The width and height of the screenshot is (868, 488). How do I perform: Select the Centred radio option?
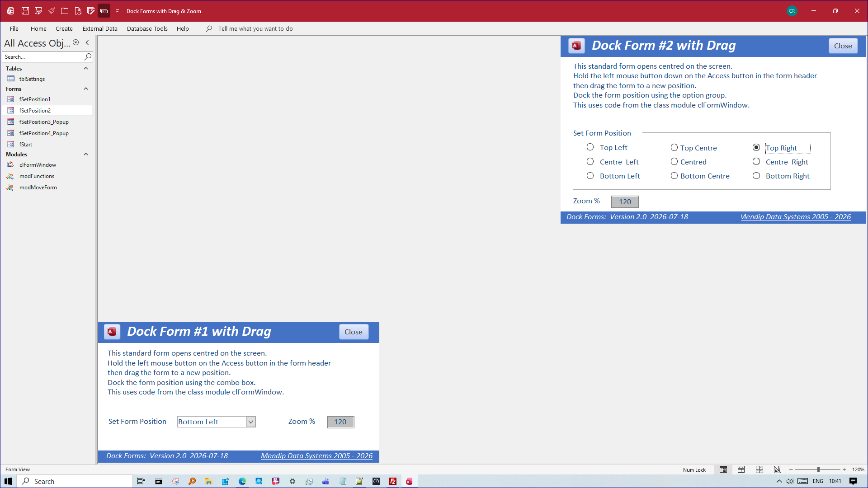(x=674, y=162)
